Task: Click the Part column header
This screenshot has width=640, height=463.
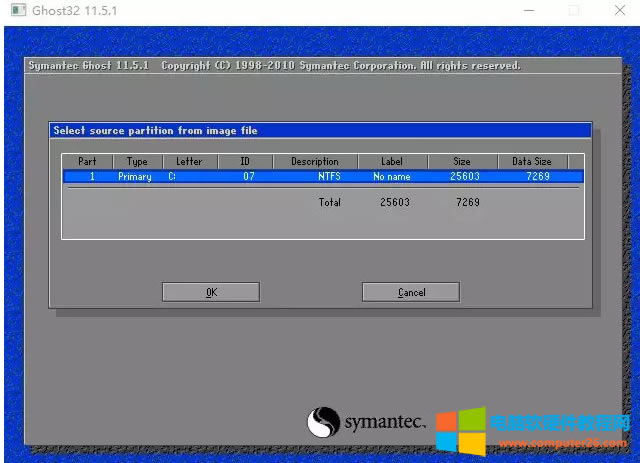Action: (87, 161)
